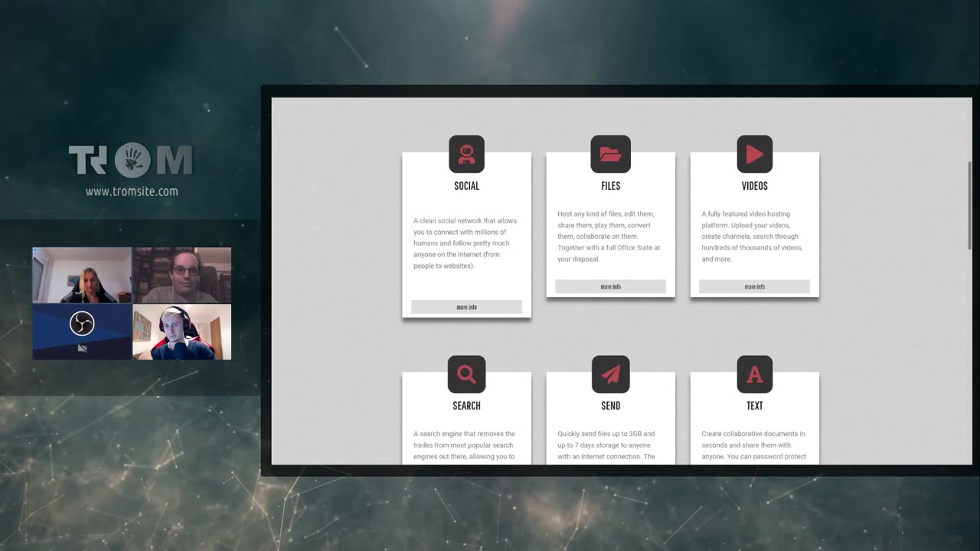Click the 'Create collaborative documents' description
This screenshot has height=551, width=980.
[x=754, y=445]
